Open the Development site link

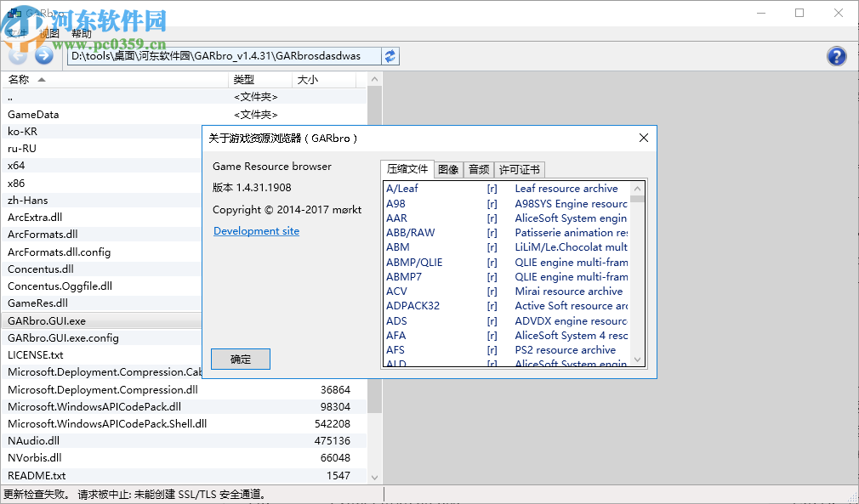click(x=256, y=231)
